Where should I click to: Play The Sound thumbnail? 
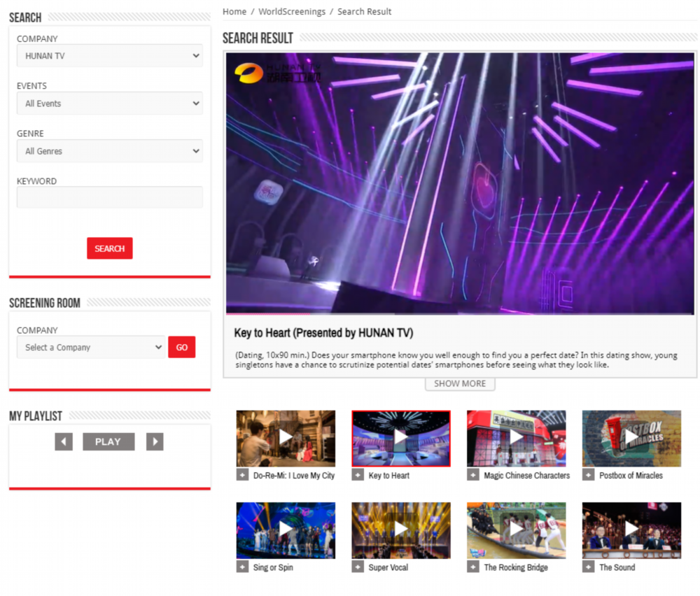631,530
